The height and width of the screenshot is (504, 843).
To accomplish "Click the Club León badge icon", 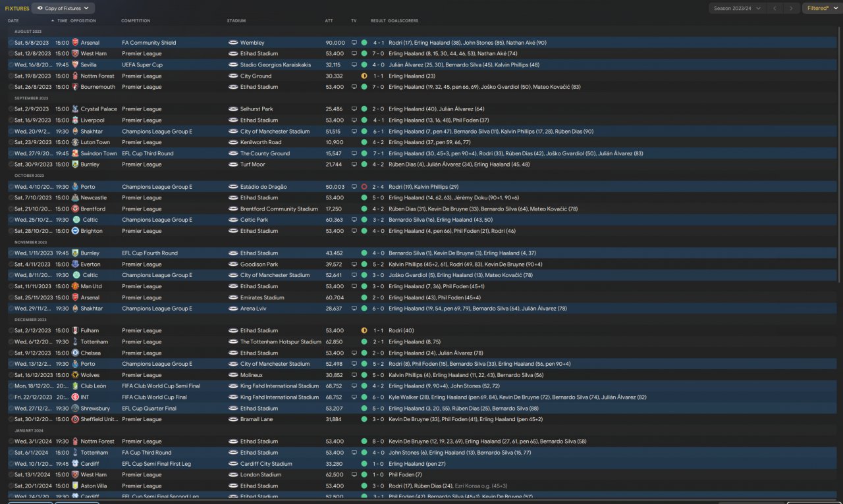I will (x=75, y=386).
